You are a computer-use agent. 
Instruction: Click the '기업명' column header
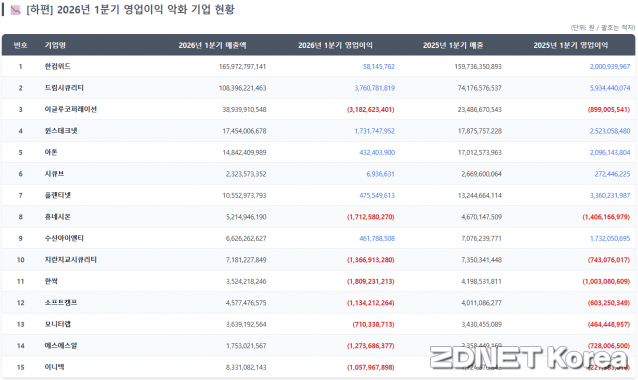click(55, 45)
